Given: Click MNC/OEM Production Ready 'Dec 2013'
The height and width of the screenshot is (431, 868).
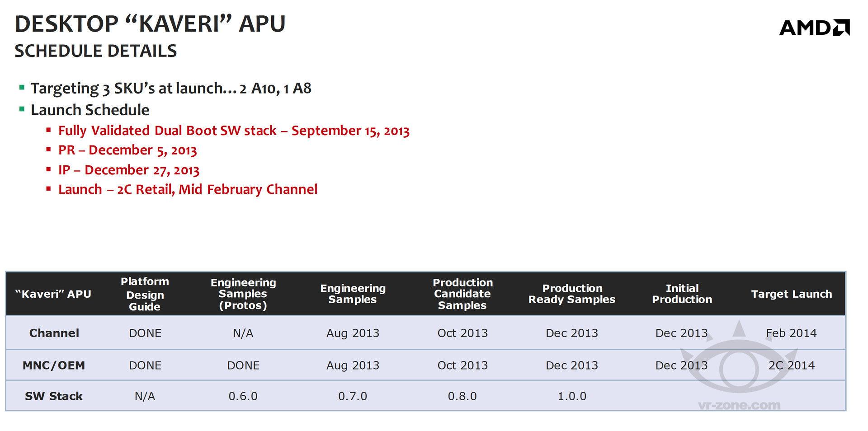Looking at the screenshot, I should (x=572, y=365).
